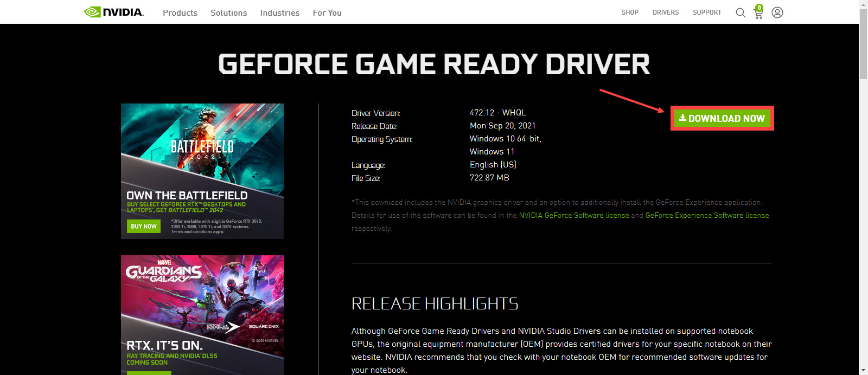Click the Own The Battlefield headline
This screenshot has width=868, height=375.
point(187,195)
